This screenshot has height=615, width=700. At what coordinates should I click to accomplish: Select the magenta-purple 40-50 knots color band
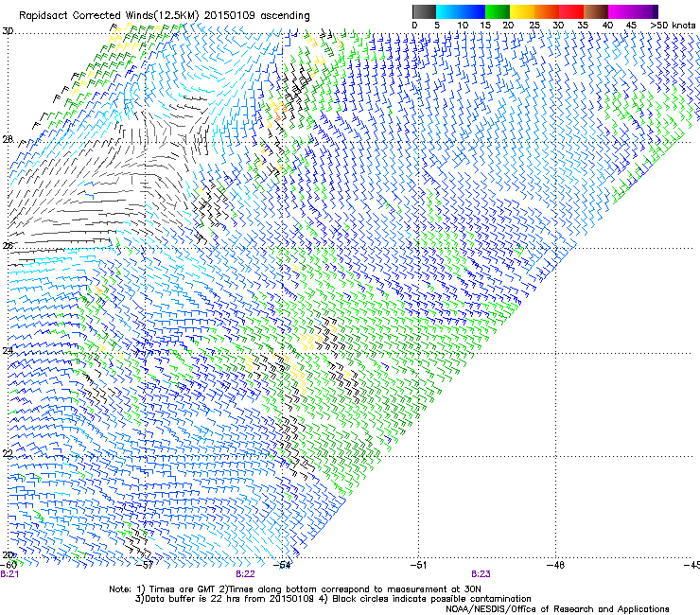click(x=633, y=11)
